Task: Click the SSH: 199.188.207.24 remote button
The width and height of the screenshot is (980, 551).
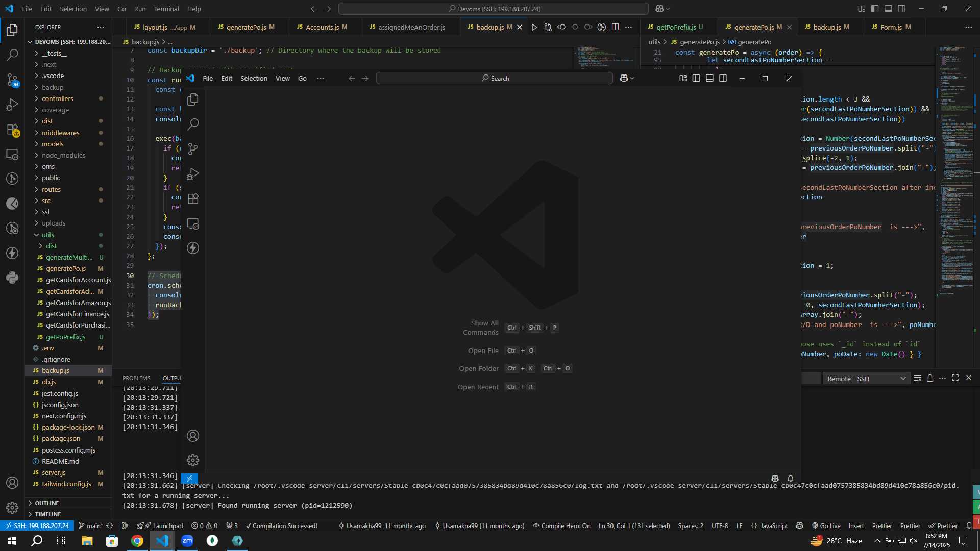Action: [x=37, y=526]
